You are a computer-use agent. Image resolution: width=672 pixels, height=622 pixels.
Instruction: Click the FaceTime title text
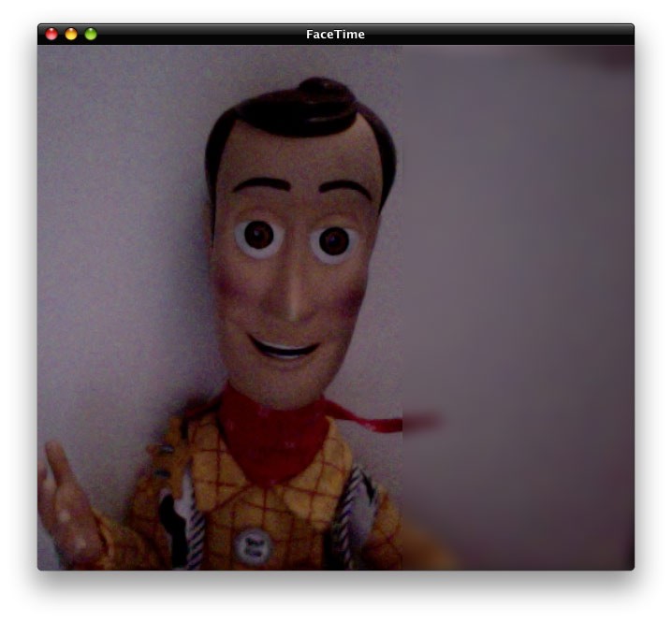[x=336, y=35]
